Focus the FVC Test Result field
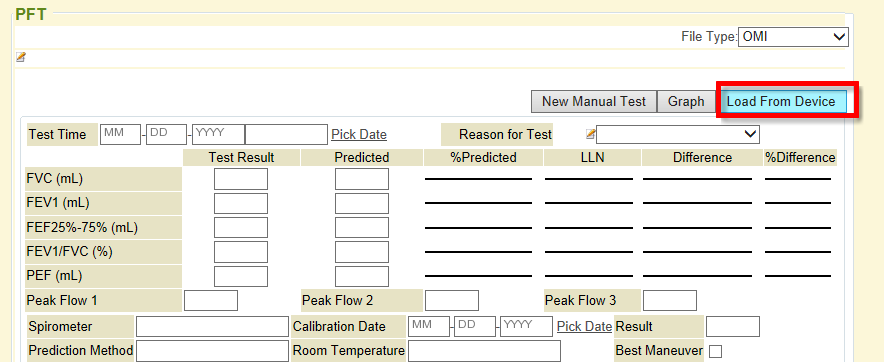Viewport: 884px width, 362px height. (x=241, y=179)
